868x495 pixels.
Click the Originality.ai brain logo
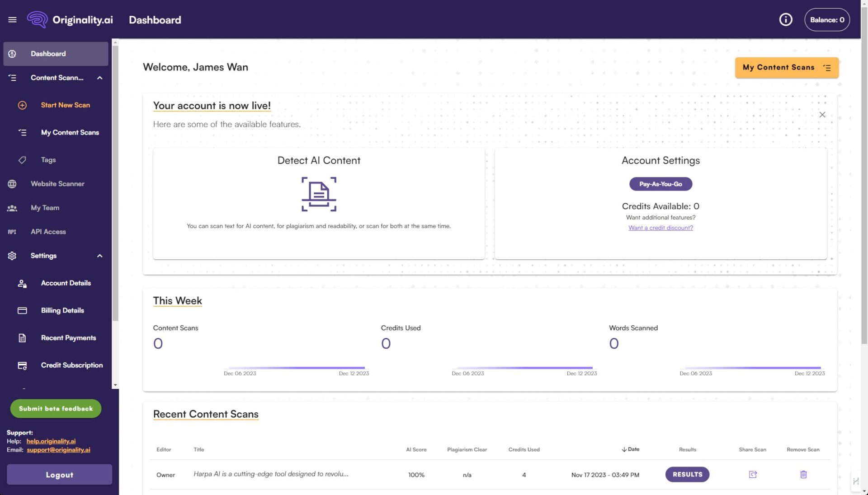(x=37, y=20)
